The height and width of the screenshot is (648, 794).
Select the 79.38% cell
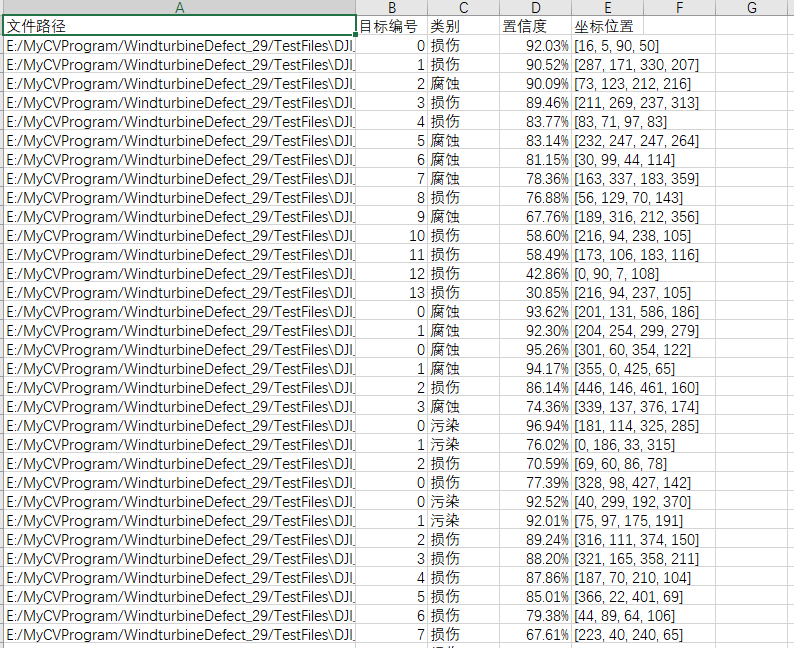pyautogui.click(x=536, y=615)
